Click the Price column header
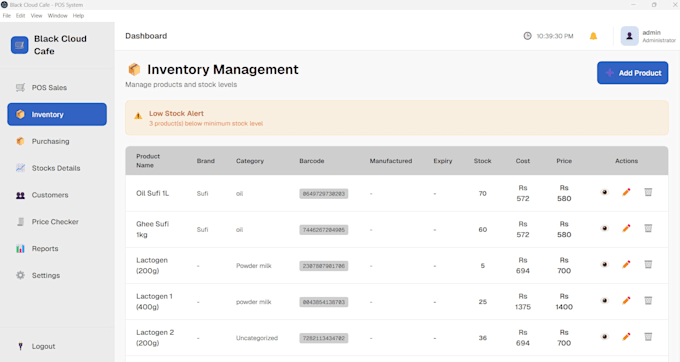The width and height of the screenshot is (680, 362). (x=564, y=161)
